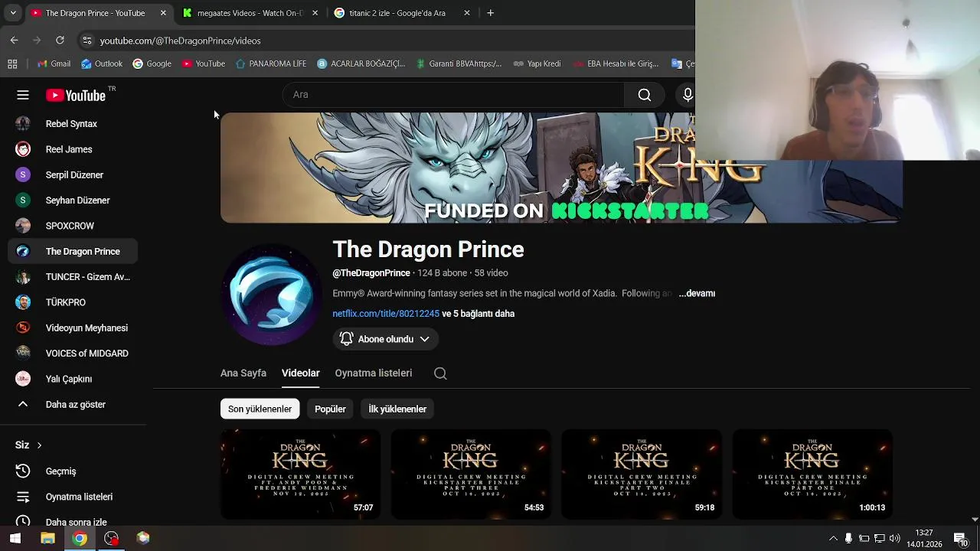This screenshot has width=980, height=551.
Task: Open TÜRKPRO channel avatar
Action: pyautogui.click(x=23, y=302)
